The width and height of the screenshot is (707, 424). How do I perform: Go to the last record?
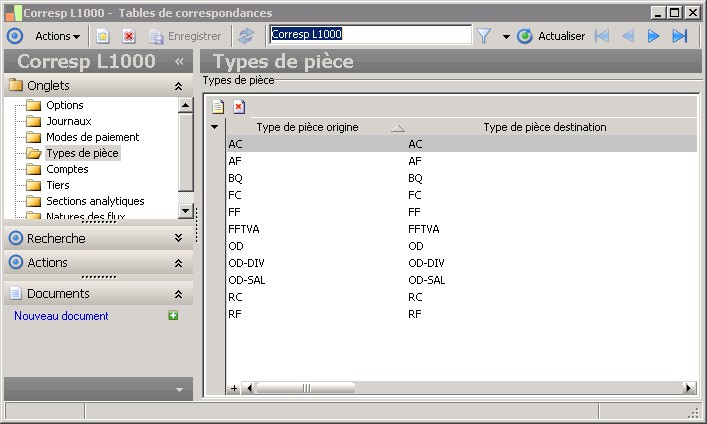point(679,36)
